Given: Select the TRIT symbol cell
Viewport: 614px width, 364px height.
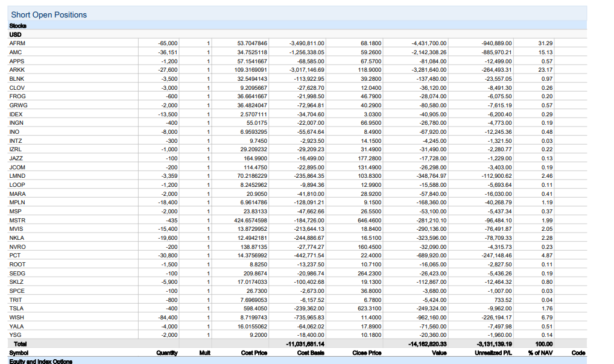Looking at the screenshot, I should (x=16, y=300).
